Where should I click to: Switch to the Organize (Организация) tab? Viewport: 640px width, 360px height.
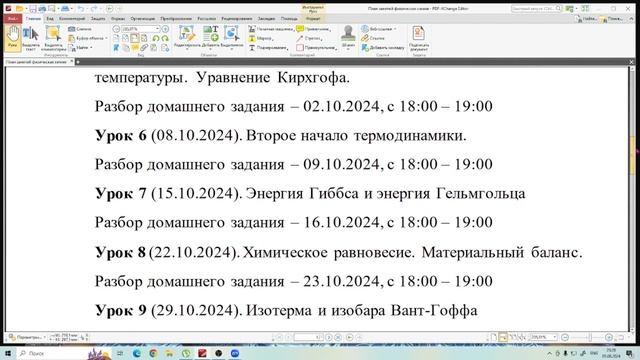pos(143,19)
